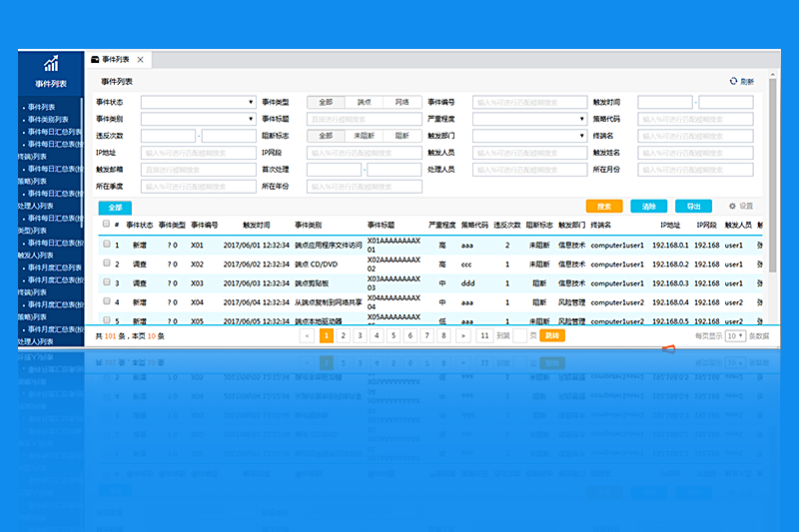Switch to the 事件列表 tab
The height and width of the screenshot is (532, 799).
pos(115,60)
